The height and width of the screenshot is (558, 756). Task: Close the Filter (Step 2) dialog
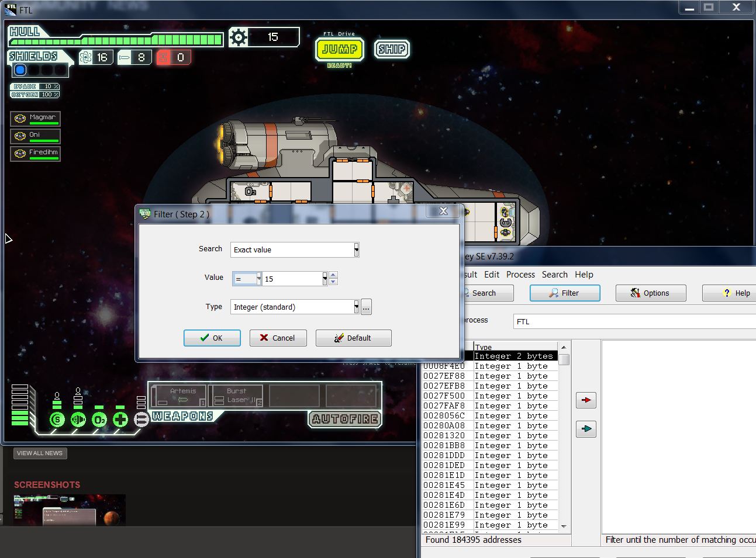click(443, 212)
